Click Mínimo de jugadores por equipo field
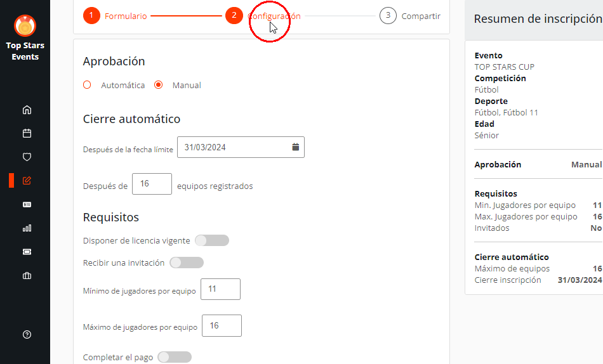The image size is (603, 364). click(221, 289)
